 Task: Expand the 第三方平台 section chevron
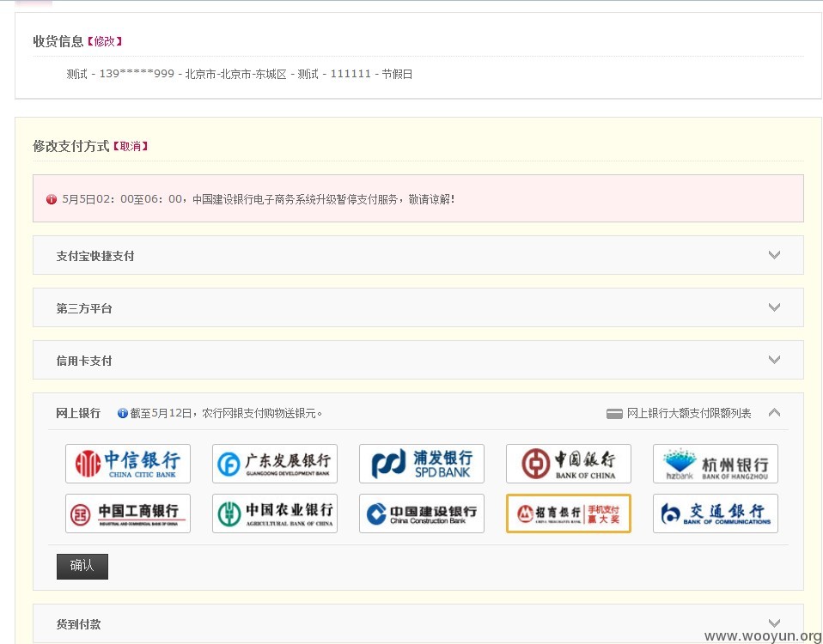coord(774,307)
